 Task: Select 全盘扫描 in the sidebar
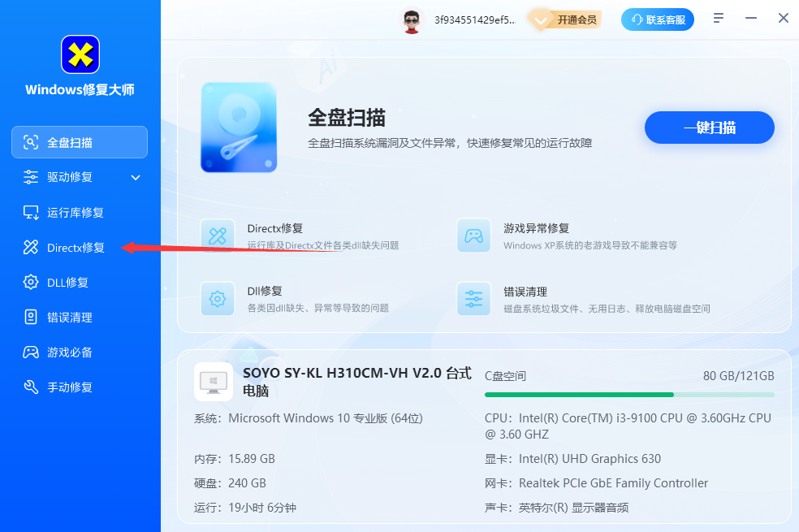click(80, 142)
